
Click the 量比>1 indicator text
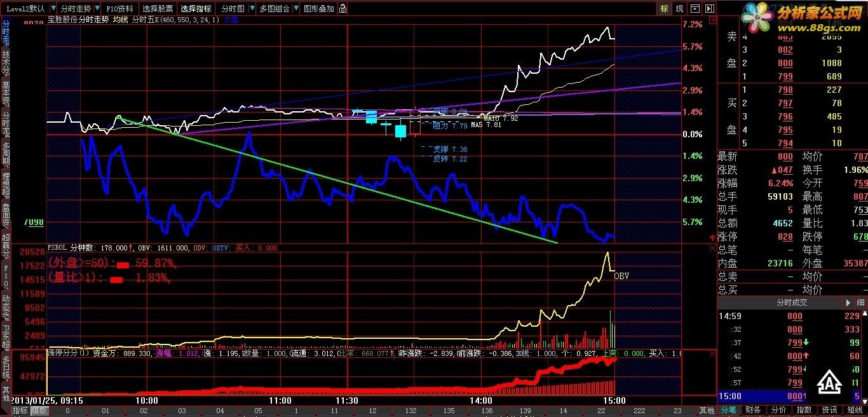[76, 278]
